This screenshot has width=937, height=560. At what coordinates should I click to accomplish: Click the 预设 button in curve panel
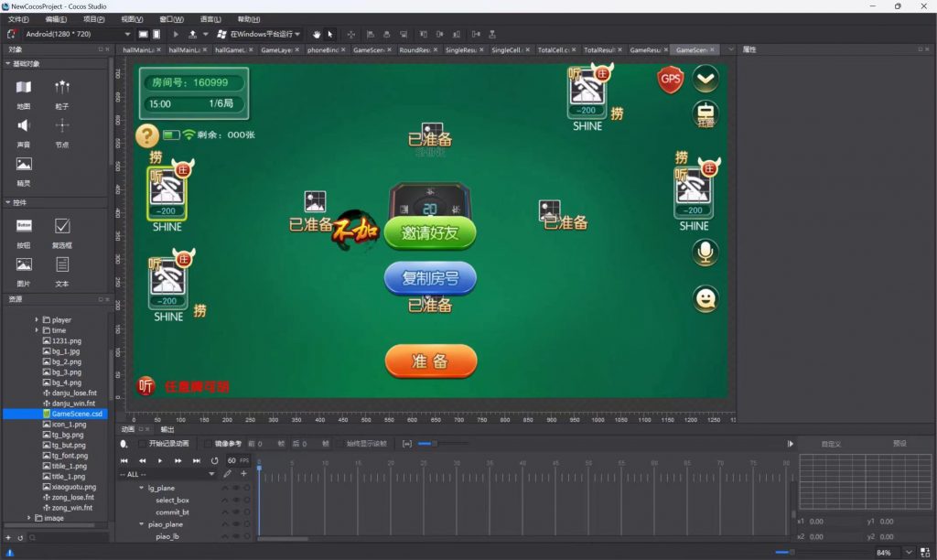(x=899, y=444)
